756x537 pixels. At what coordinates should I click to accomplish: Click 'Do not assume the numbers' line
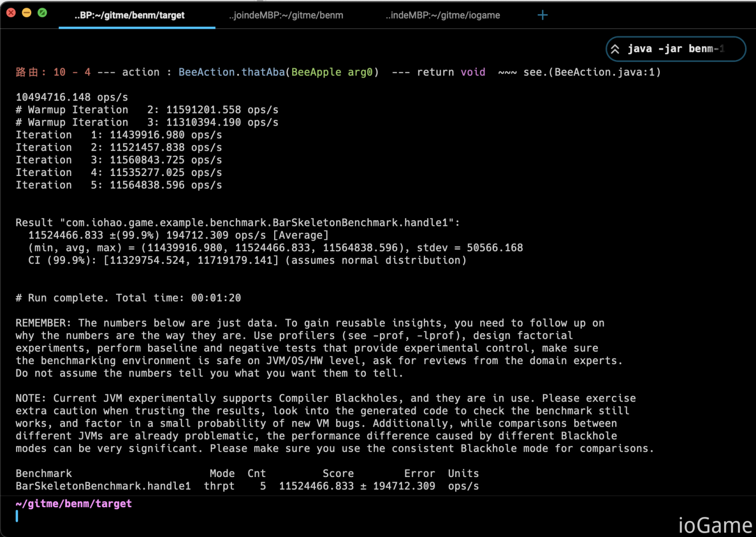pos(210,373)
